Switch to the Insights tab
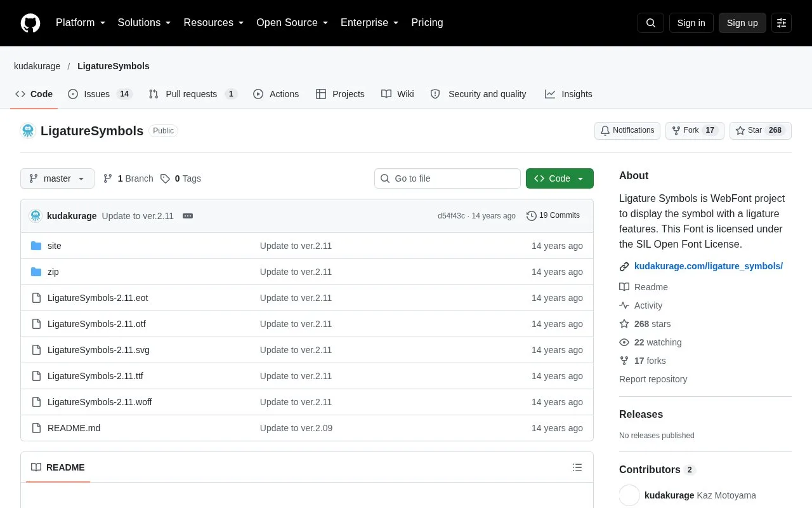This screenshot has width=812, height=508. (x=568, y=94)
